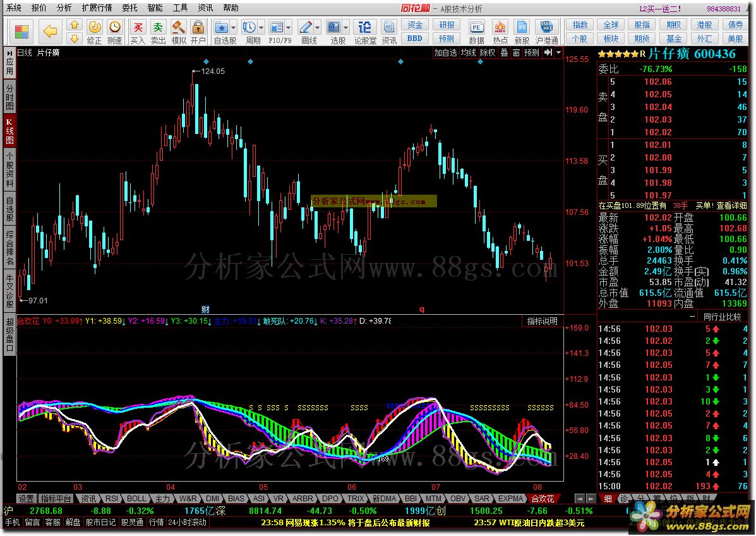
Task: Click the yellow up arrow toolbar icon
Action: tap(75, 25)
